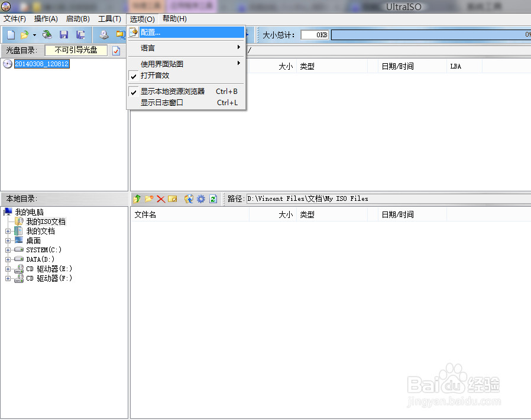The width and height of the screenshot is (531, 420).
Task: Expand the 使用界面贴图 submenu
Action: 186,64
